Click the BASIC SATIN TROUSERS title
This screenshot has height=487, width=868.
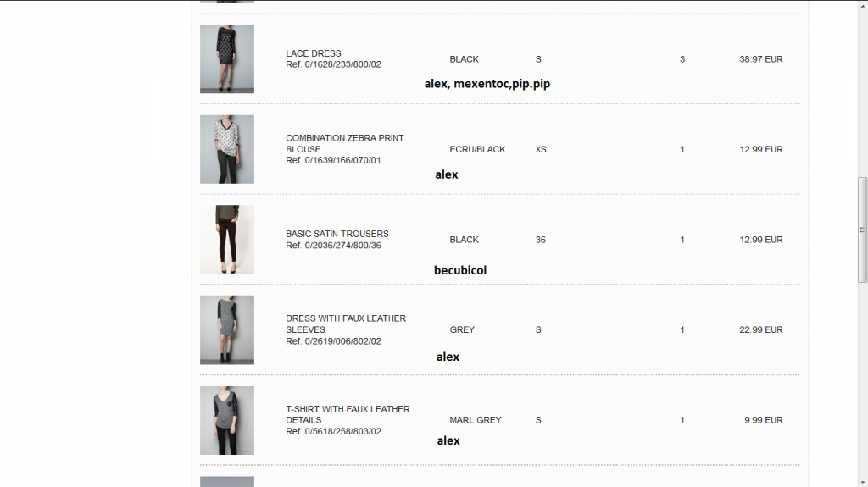click(337, 234)
